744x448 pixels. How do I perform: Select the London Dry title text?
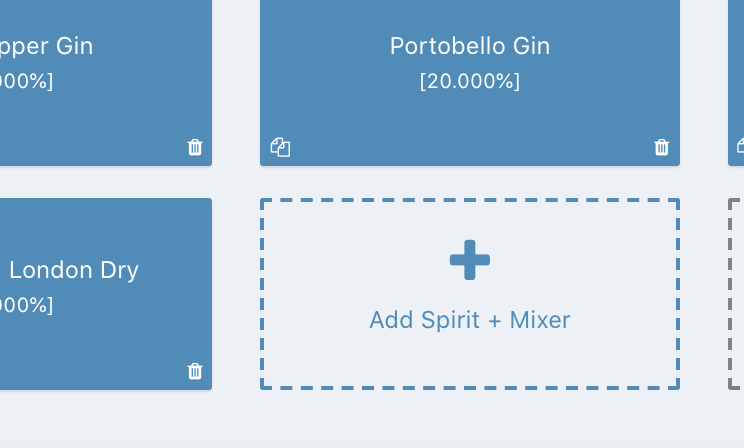point(74,270)
